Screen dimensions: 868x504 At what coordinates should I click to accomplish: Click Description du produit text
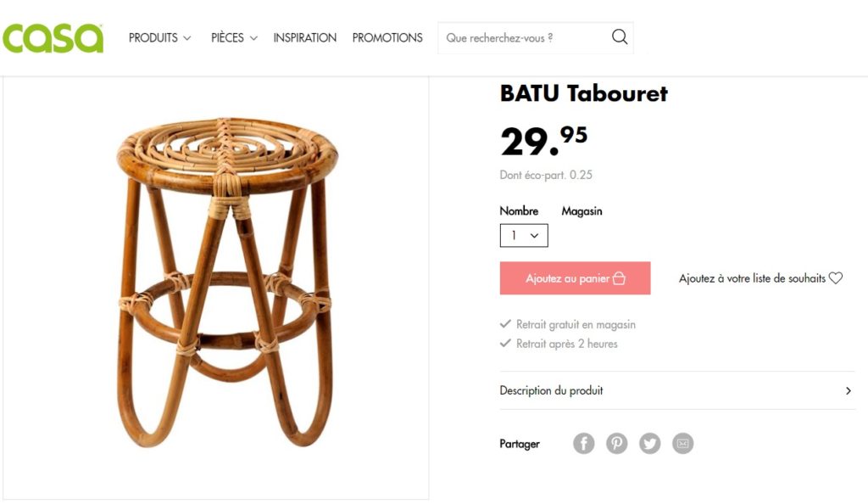click(551, 390)
